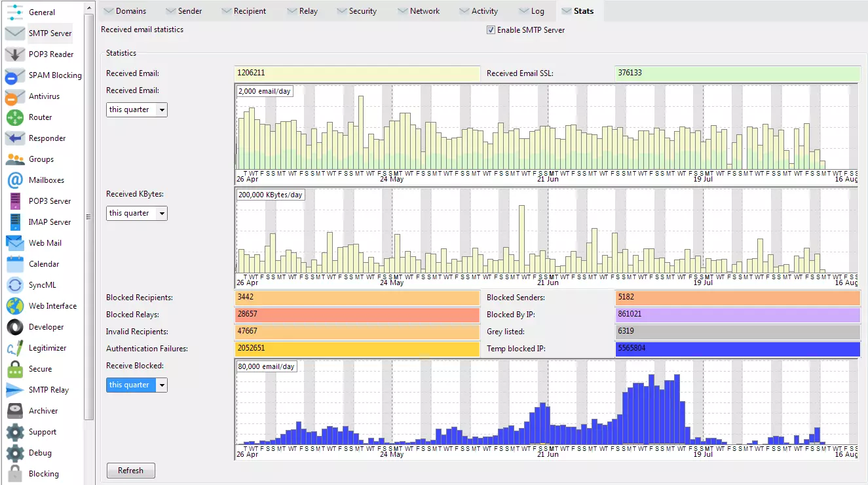Open the Receive Blocked period dropdown
The width and height of the screenshot is (868, 485).
click(136, 385)
